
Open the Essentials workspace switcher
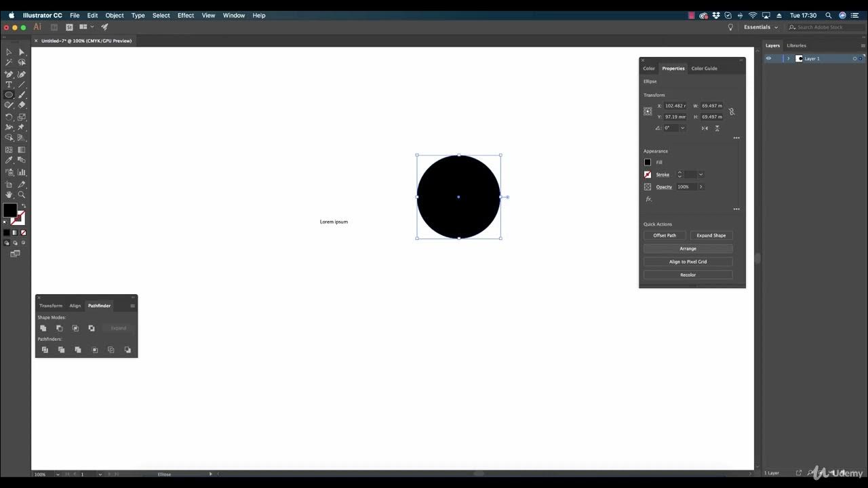(x=760, y=27)
